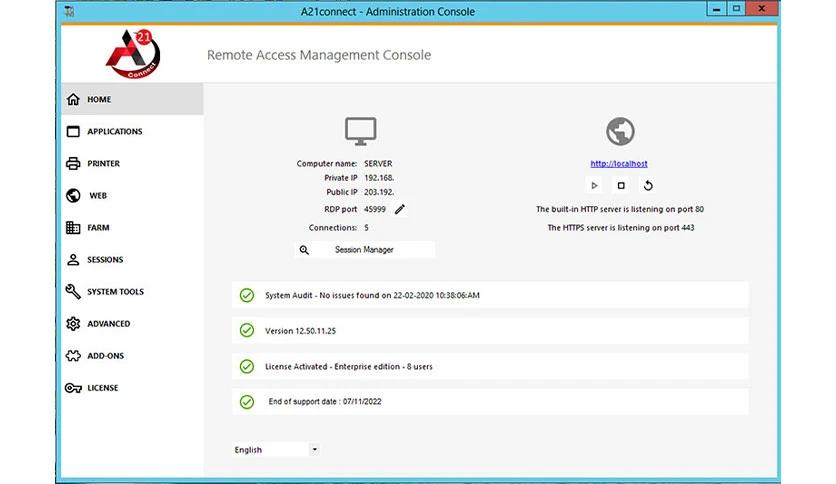The width and height of the screenshot is (836, 484).
Task: Click the gear icon for Advanced
Action: click(x=73, y=324)
